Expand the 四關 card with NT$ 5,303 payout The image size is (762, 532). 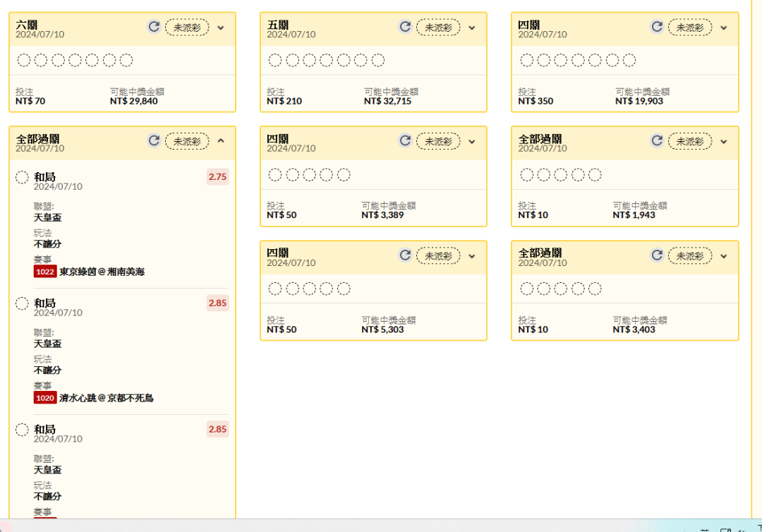click(x=472, y=256)
